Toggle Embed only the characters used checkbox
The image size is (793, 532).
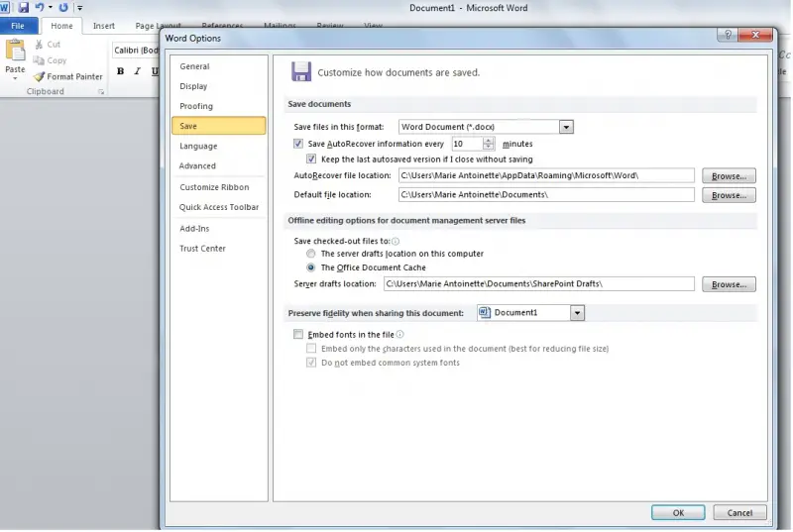pyautogui.click(x=311, y=349)
